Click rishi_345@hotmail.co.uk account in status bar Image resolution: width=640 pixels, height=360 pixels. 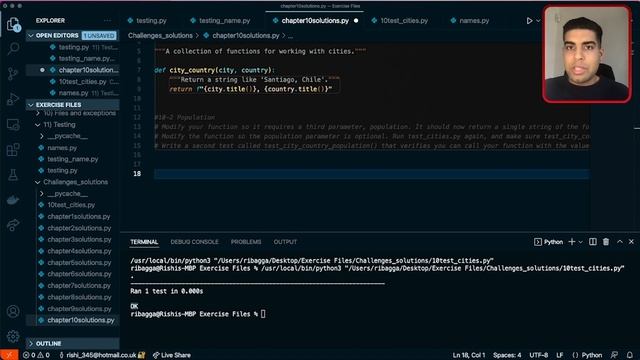click(102, 355)
